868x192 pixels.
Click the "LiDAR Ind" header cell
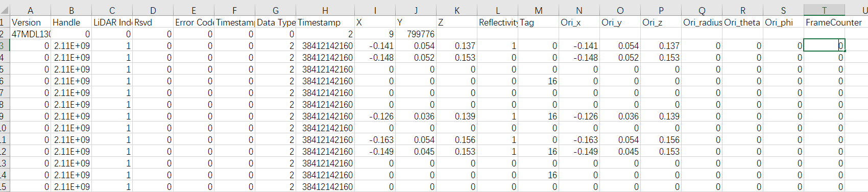point(112,22)
